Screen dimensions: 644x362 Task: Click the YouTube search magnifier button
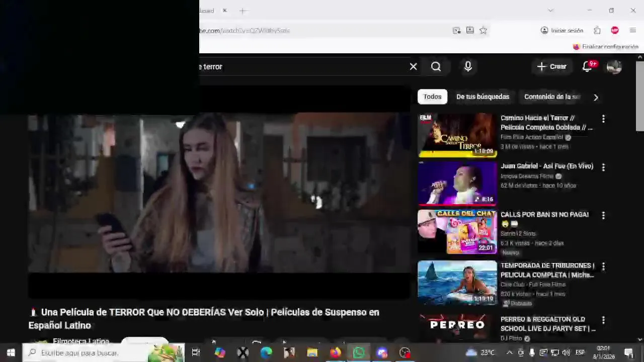[x=436, y=66]
